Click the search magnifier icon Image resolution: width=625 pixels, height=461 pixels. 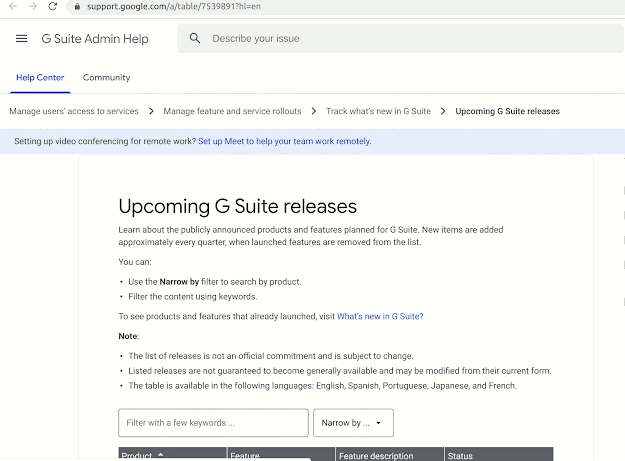pyautogui.click(x=195, y=38)
